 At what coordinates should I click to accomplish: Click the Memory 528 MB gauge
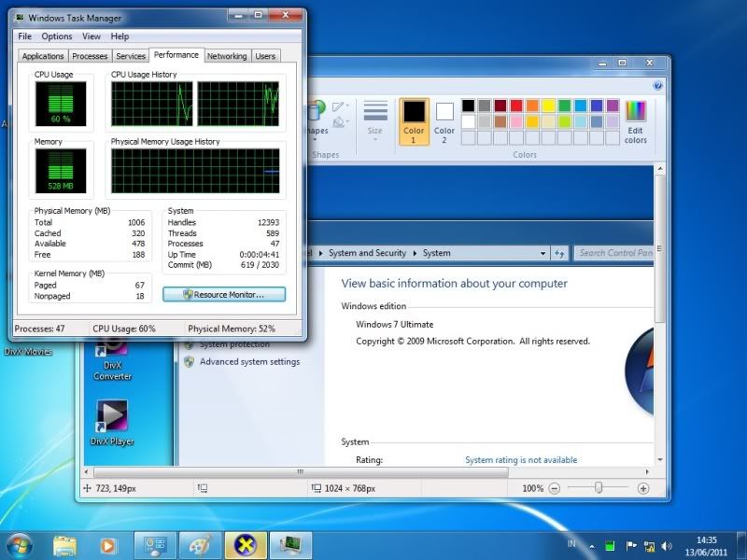[61, 171]
